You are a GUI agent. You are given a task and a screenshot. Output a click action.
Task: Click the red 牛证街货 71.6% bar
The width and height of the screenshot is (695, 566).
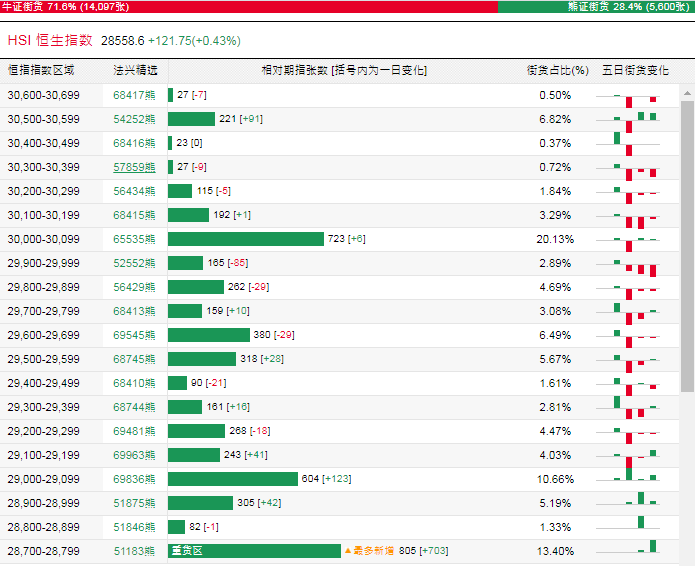pos(249,7)
